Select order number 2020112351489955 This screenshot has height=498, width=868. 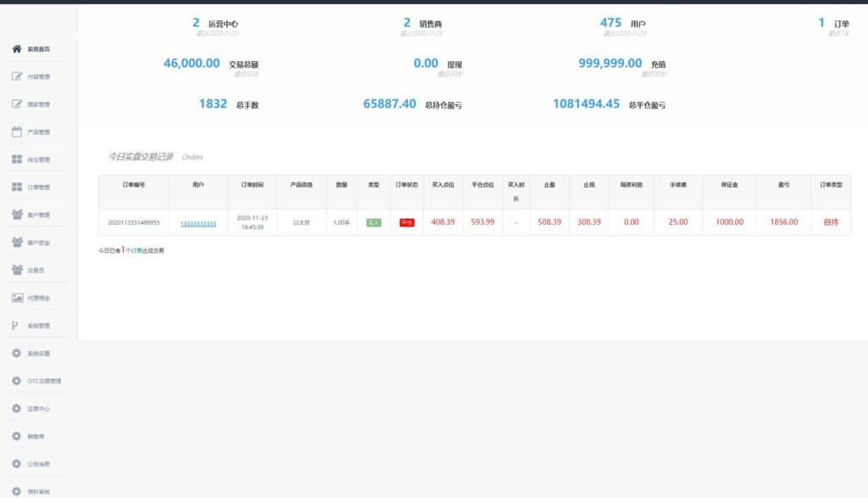[133, 222]
